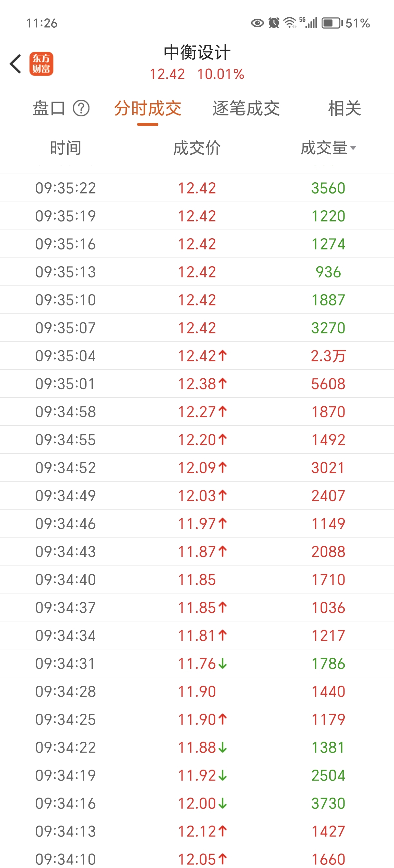This screenshot has width=394, height=868.
Task: Tap the 盘口 help question mark icon
Action: [81, 109]
